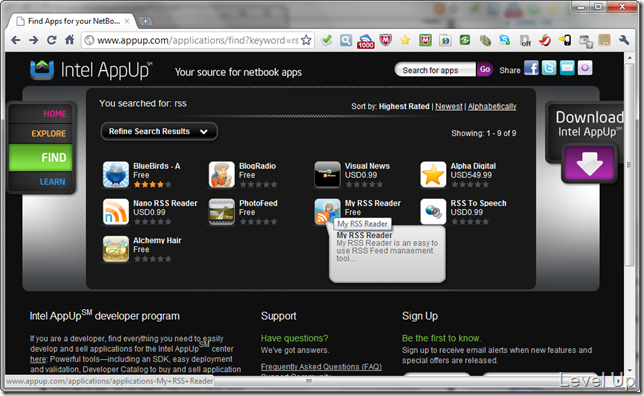644x396 pixels.
Task: Click the purple Go search button
Action: [485, 69]
